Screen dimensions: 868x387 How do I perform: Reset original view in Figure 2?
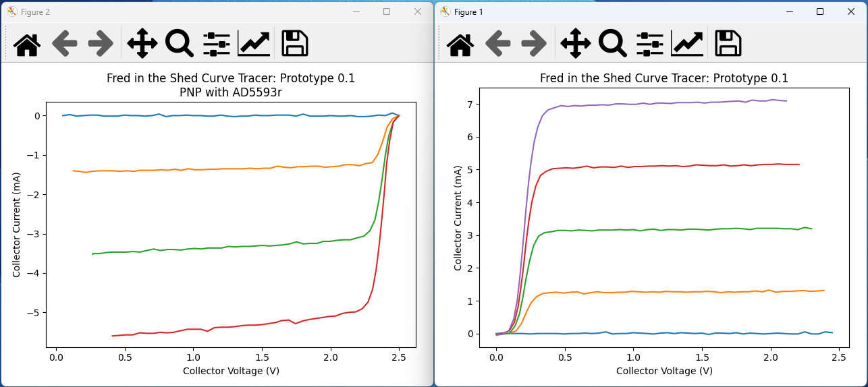27,43
